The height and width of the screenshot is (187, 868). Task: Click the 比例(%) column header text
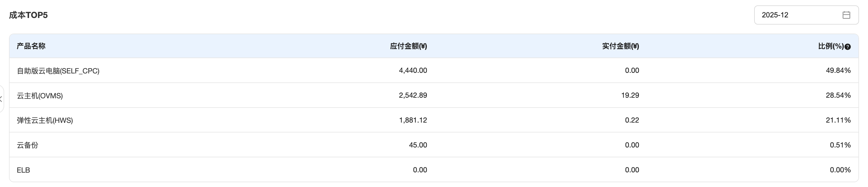click(831, 46)
